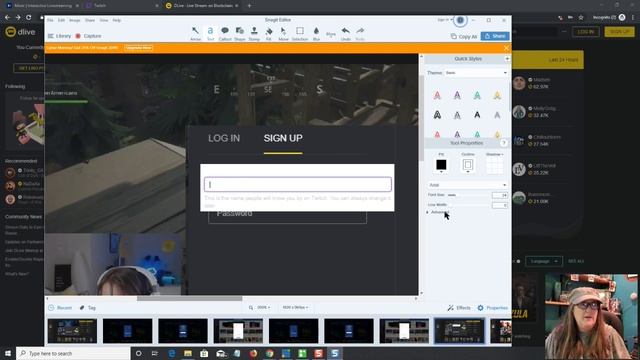Viewport: 640px width, 360px height.
Task: Select the Callout tool
Action: [x=225, y=33]
